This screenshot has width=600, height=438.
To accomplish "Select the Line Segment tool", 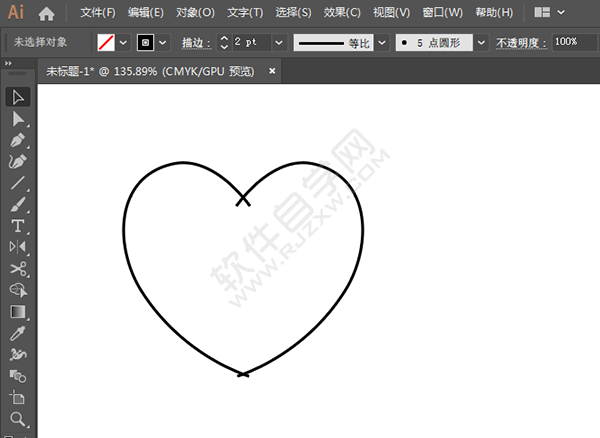I will (18, 183).
